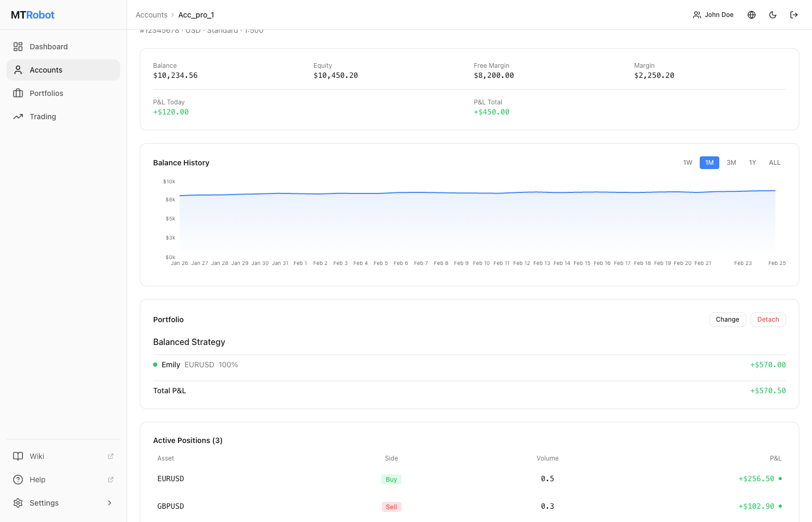Image resolution: width=812 pixels, height=522 pixels.
Task: Enable the 1W balance history range
Action: [x=688, y=163]
